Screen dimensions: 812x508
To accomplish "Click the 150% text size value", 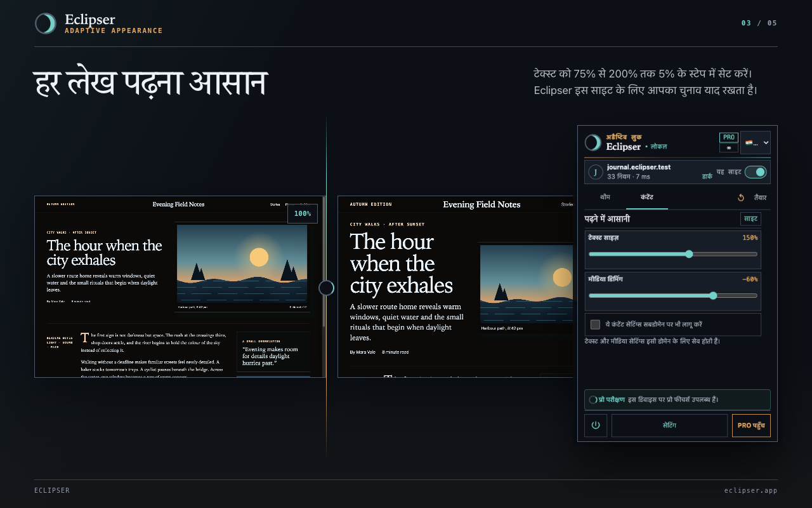I will pyautogui.click(x=750, y=237).
